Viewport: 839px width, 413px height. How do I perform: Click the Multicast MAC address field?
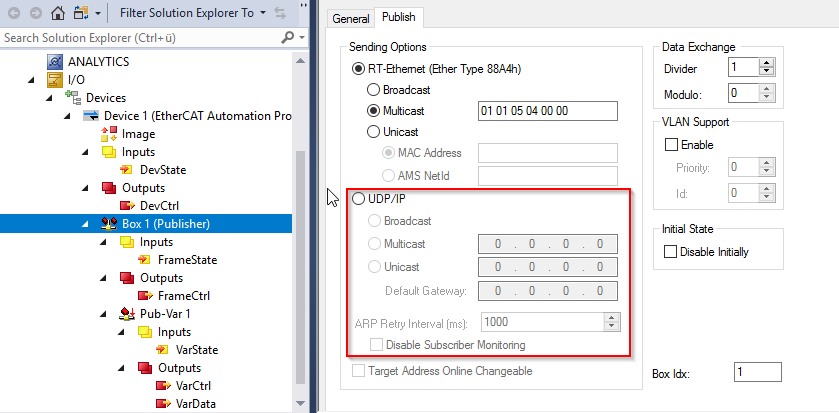coord(547,111)
